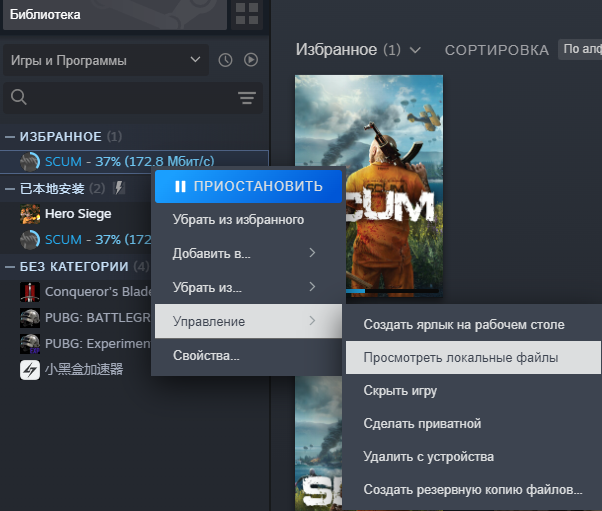Image resolution: width=602 pixels, height=511 pixels.
Task: Select PUBG: Experimental in the list
Action: click(76, 344)
